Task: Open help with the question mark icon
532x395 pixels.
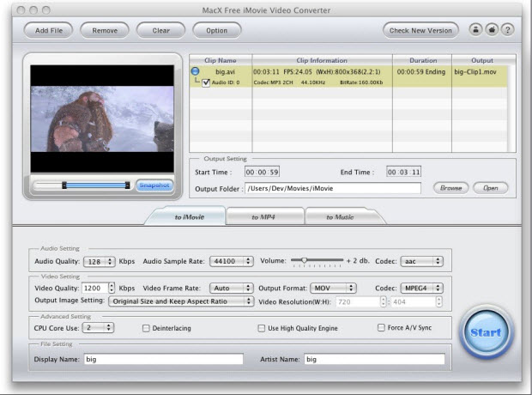Action: pyautogui.click(x=508, y=30)
